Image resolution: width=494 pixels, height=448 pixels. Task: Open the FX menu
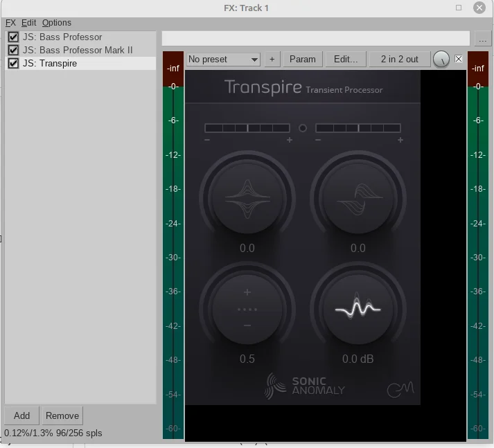click(10, 23)
